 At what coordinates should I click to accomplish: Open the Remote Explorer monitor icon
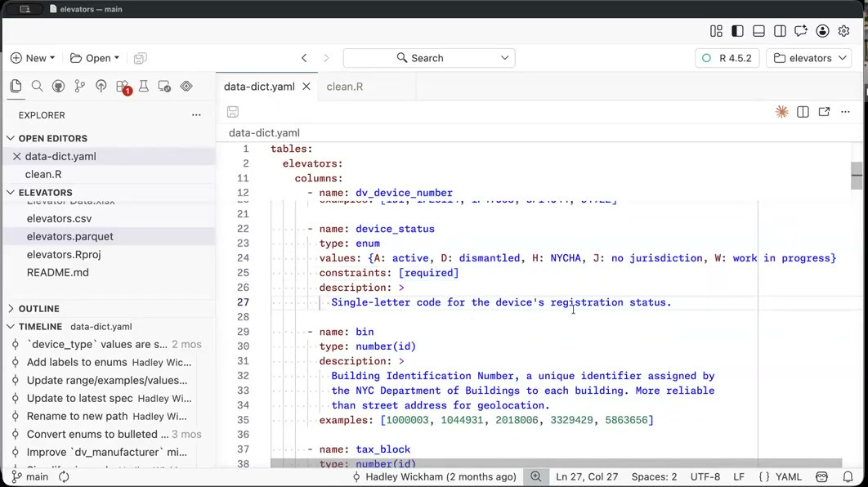(x=164, y=87)
